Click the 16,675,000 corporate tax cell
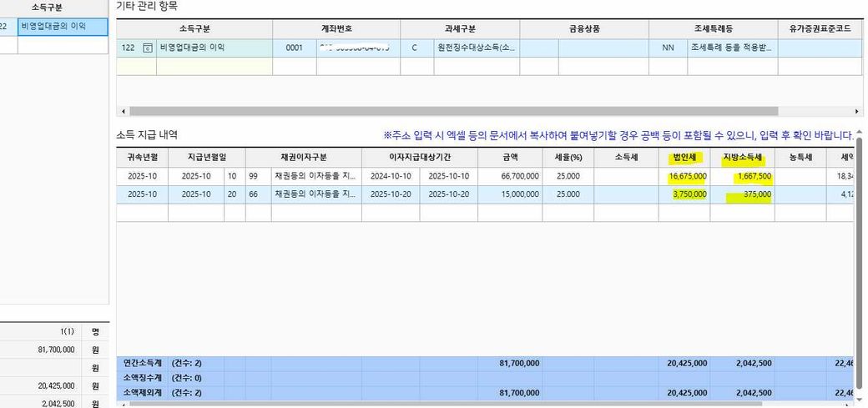The width and height of the screenshot is (868, 408). tap(688, 177)
